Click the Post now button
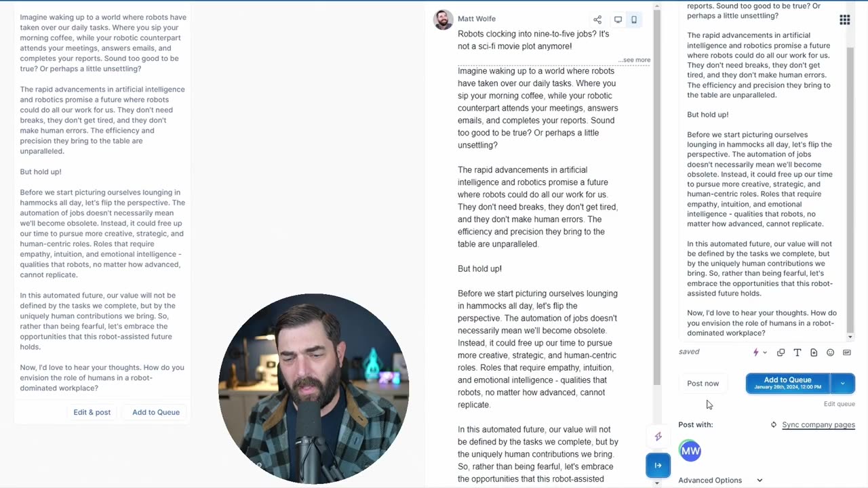Image resolution: width=868 pixels, height=488 pixels. [x=703, y=384]
